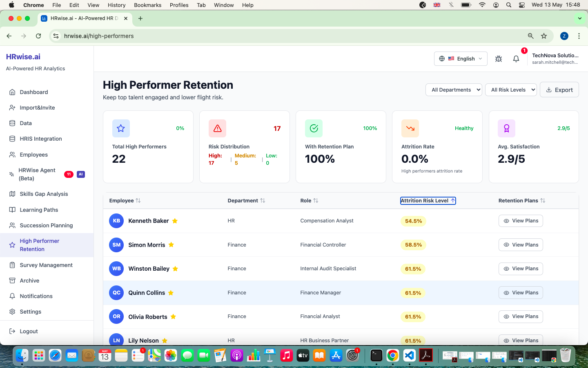Image resolution: width=588 pixels, height=368 pixels.
Task: Click the star next to Lily Nelson
Action: [x=165, y=341]
